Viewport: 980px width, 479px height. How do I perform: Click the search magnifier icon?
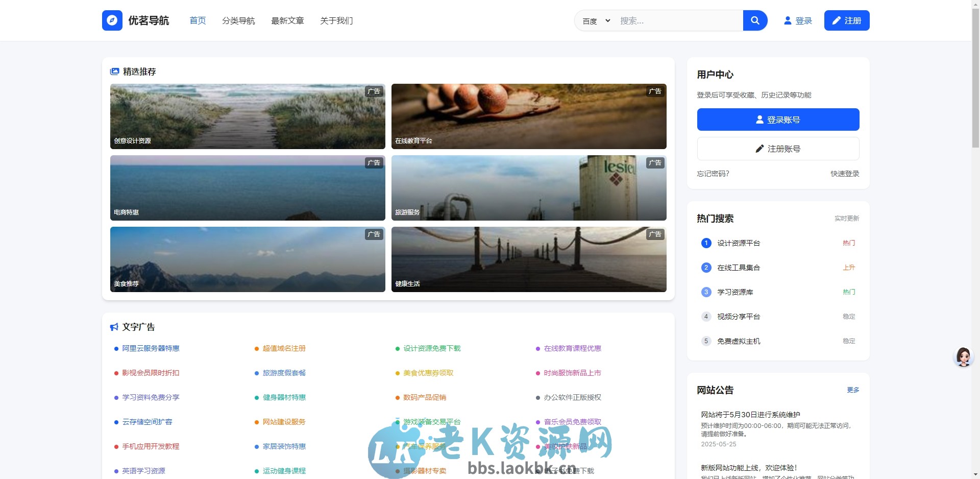click(x=755, y=20)
